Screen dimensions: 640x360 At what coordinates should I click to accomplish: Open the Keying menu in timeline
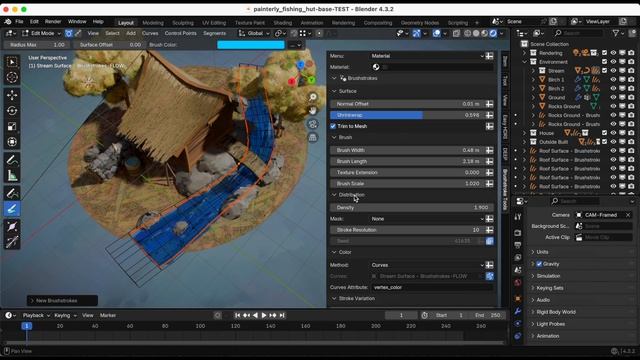point(65,316)
